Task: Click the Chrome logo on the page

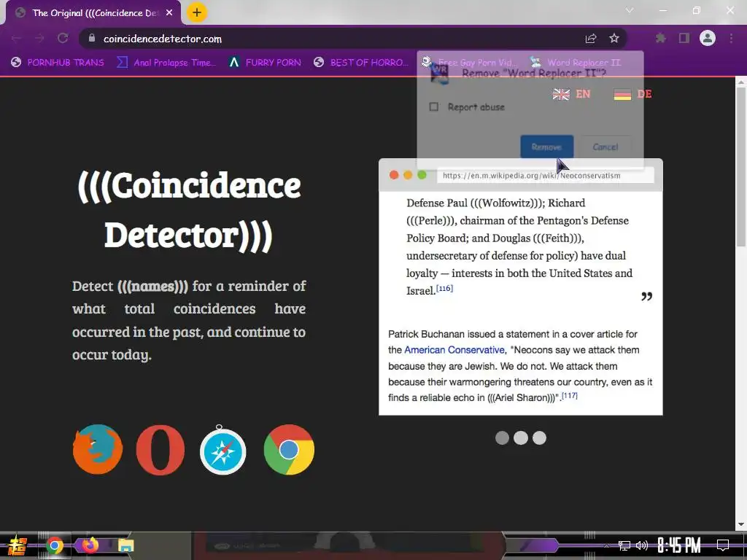Action: [x=289, y=449]
